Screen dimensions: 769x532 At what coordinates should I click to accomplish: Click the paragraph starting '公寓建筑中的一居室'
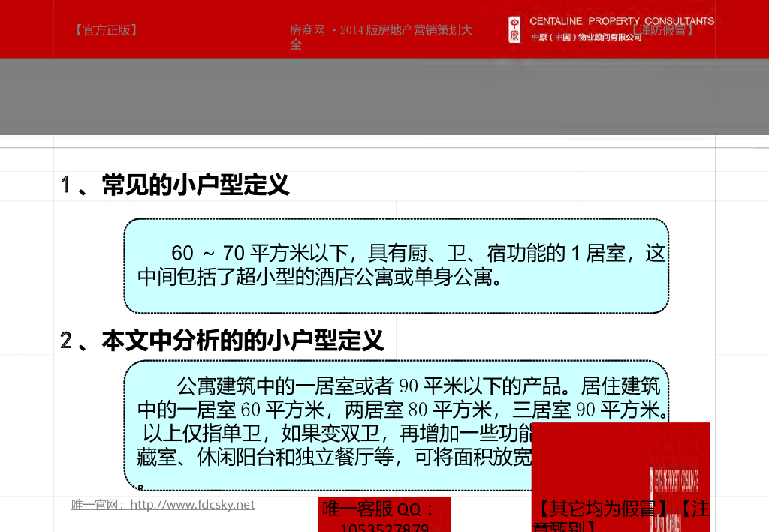(401, 422)
